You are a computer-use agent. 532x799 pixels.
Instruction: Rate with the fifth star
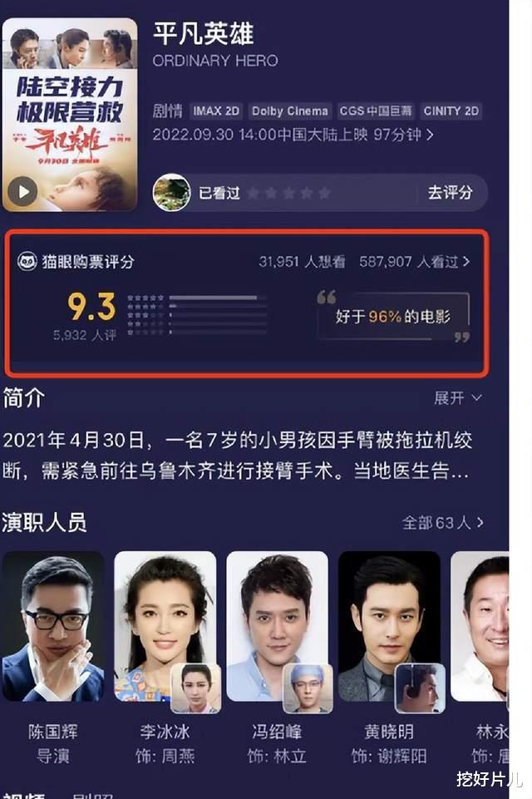[x=324, y=193]
